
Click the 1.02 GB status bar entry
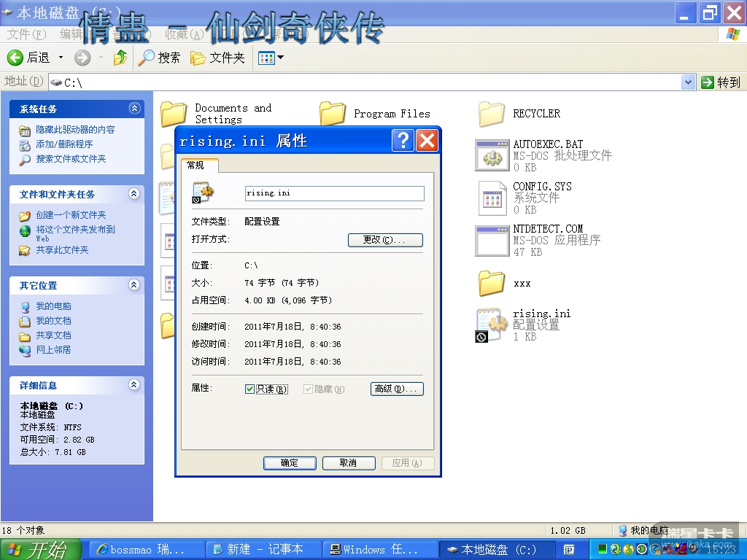click(x=568, y=530)
